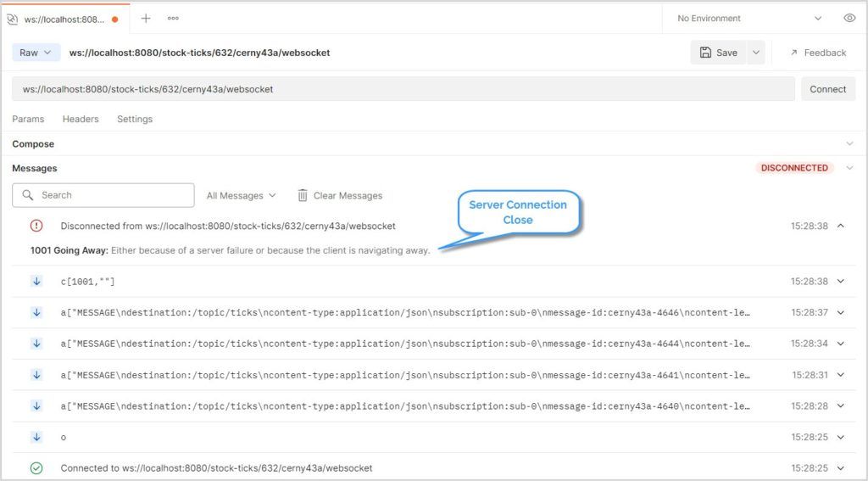Open the tab overflow three-dots menu
868x481 pixels.
(173, 18)
